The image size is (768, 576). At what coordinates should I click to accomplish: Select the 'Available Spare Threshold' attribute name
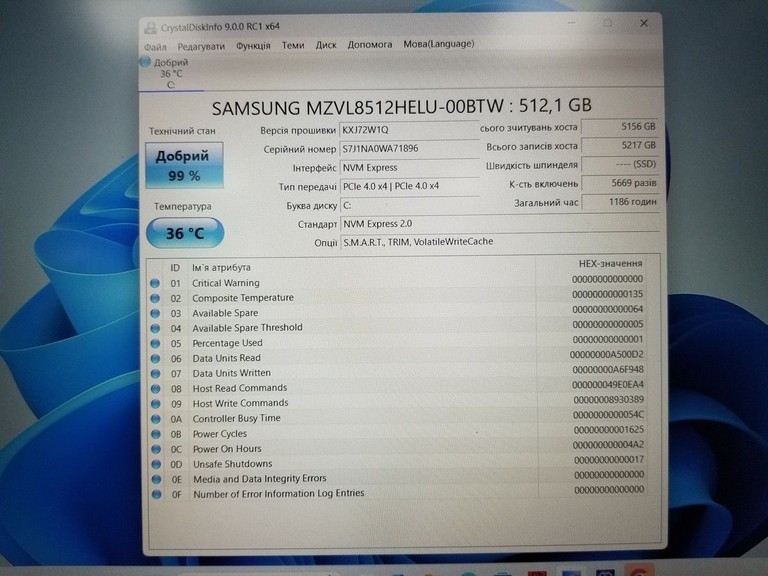[x=247, y=328]
